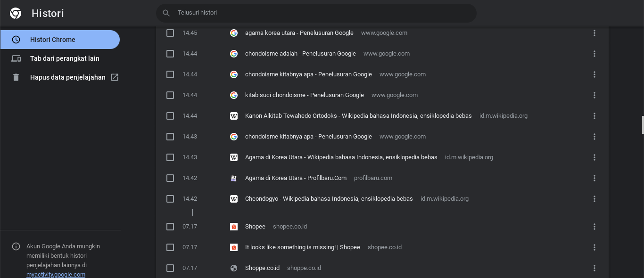Open more options for Agama di Korea Utara Profilbaru
The height and width of the screenshot is (278, 644).
(594, 178)
